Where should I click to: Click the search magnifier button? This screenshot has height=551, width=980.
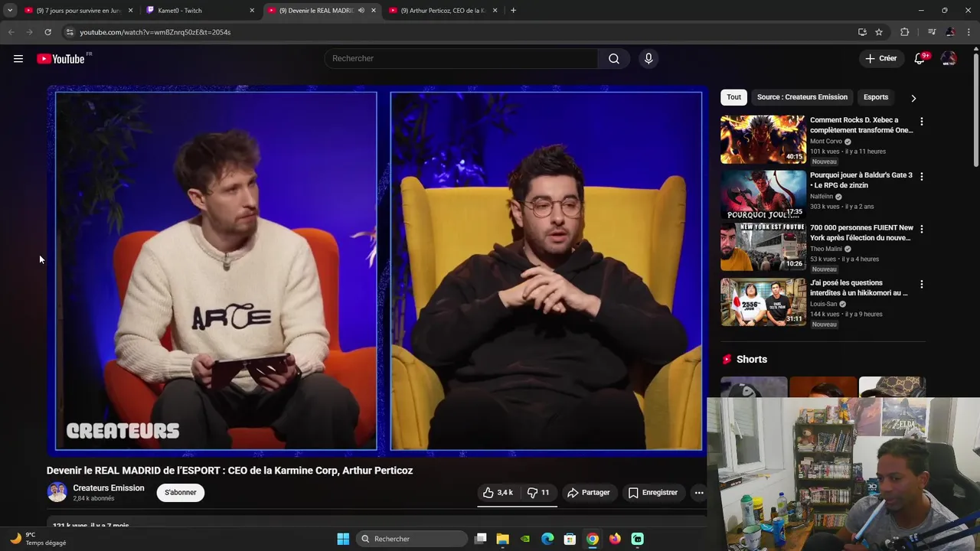tap(614, 59)
